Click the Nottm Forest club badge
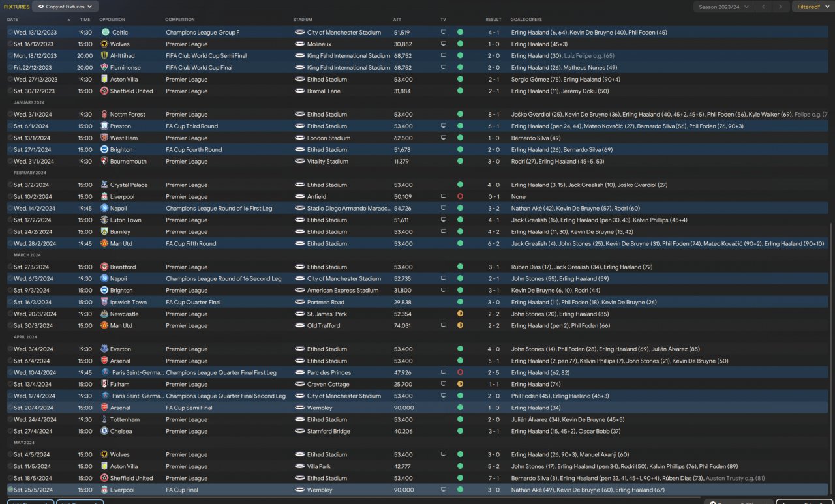Viewport: 835px width, 504px height. 104,114
